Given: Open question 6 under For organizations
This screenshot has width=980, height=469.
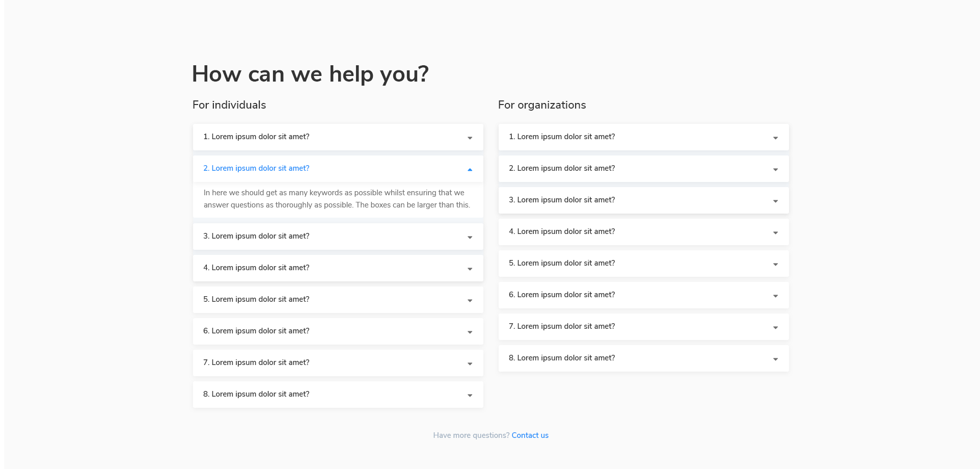Looking at the screenshot, I should tap(643, 295).
